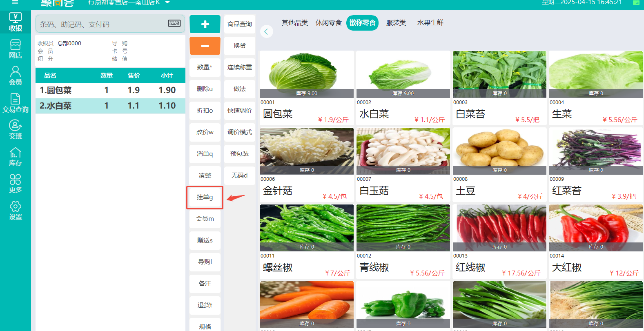Click the 删除u delete button
The height and width of the screenshot is (331, 644).
[x=205, y=89]
